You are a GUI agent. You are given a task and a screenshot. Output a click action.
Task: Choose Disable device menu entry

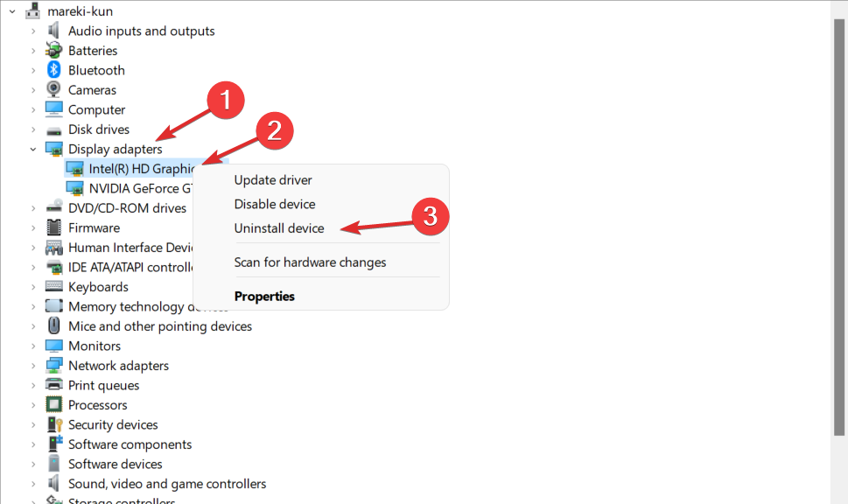275,204
